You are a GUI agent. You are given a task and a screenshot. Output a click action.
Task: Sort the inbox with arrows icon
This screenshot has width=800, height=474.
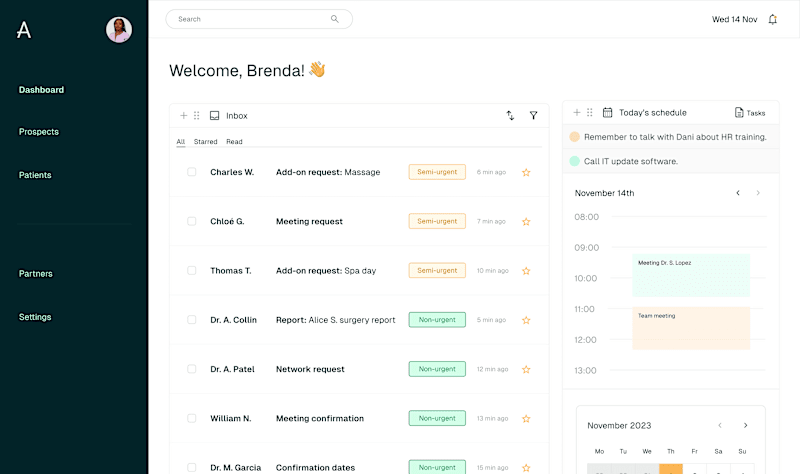coord(510,115)
